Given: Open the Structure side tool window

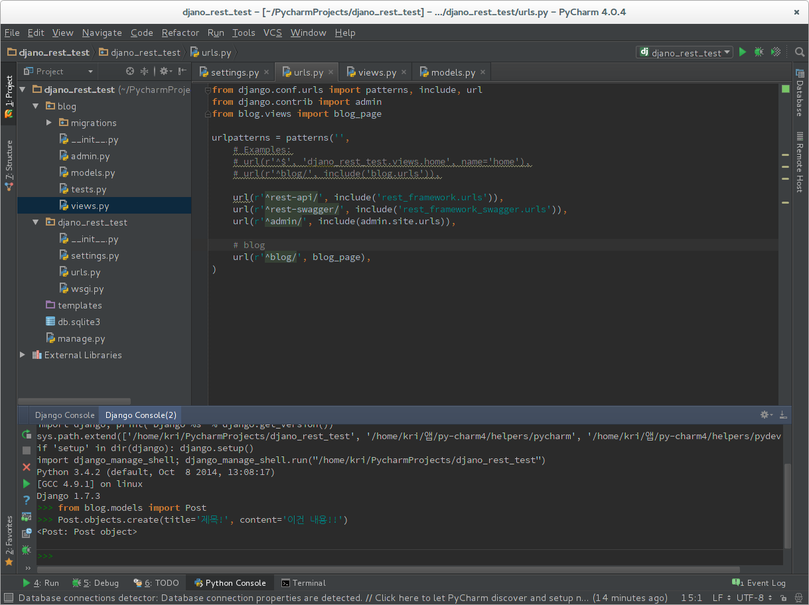Looking at the screenshot, I should [x=9, y=165].
